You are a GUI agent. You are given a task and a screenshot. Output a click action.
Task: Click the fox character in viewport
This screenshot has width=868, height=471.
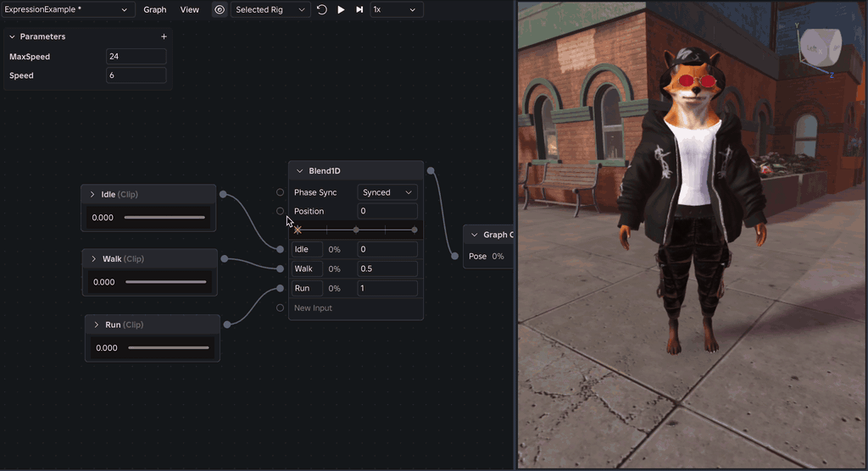coord(692,199)
